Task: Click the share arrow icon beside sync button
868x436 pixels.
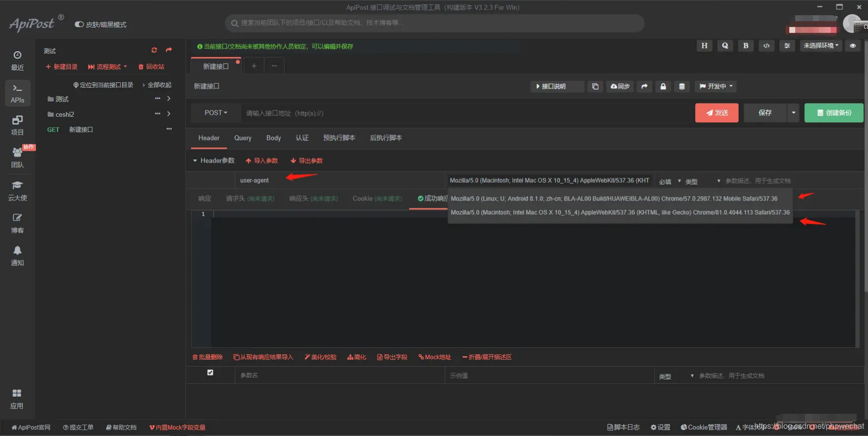Action: [644, 86]
